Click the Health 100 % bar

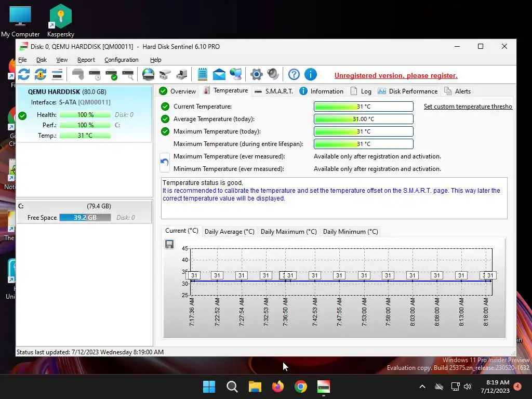click(85, 115)
